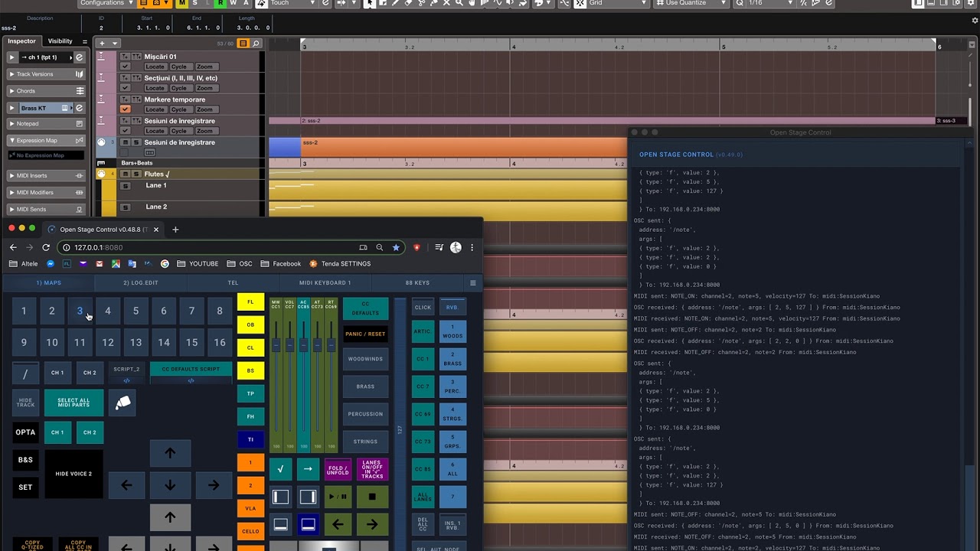Click the FOLD / UNFOLD button
The height and width of the screenshot is (551, 980).
click(338, 470)
